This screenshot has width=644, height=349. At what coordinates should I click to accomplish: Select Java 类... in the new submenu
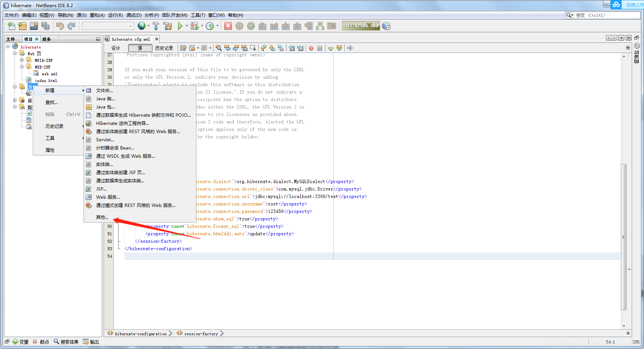coord(140,99)
